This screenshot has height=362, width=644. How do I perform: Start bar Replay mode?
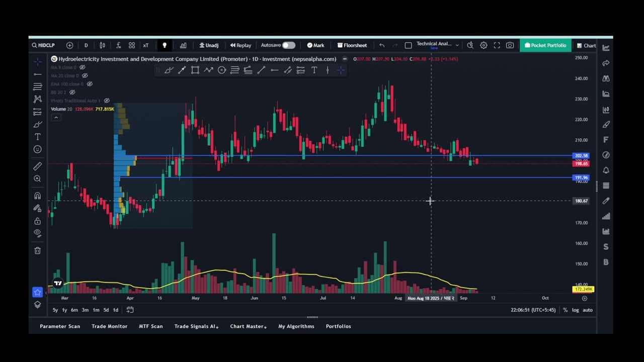click(240, 45)
